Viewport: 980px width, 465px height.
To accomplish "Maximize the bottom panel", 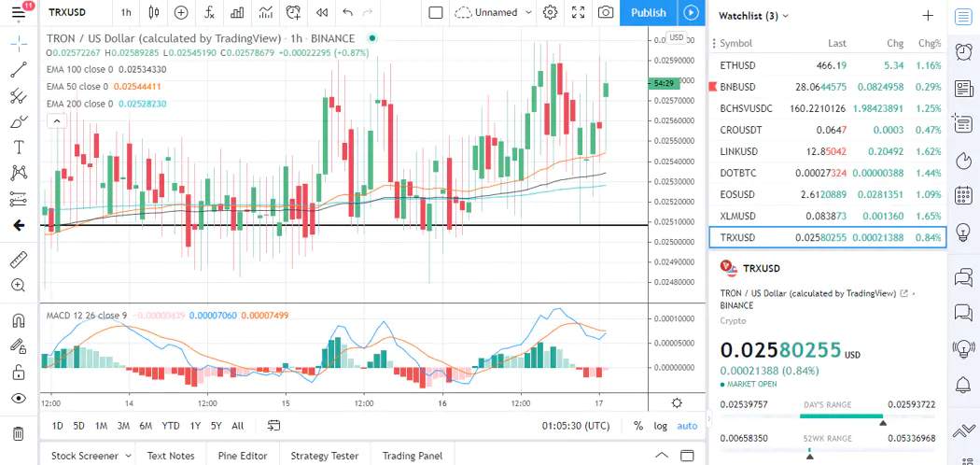I will coord(687,455).
